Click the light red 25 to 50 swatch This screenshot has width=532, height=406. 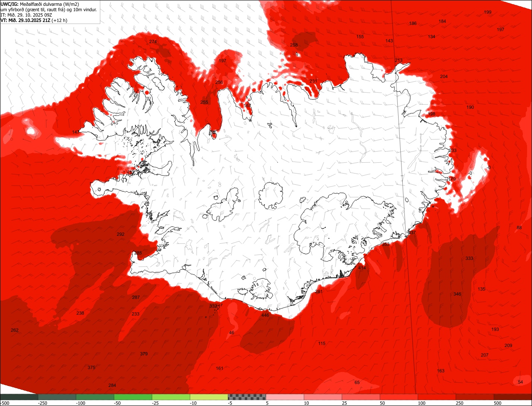(x=361, y=397)
